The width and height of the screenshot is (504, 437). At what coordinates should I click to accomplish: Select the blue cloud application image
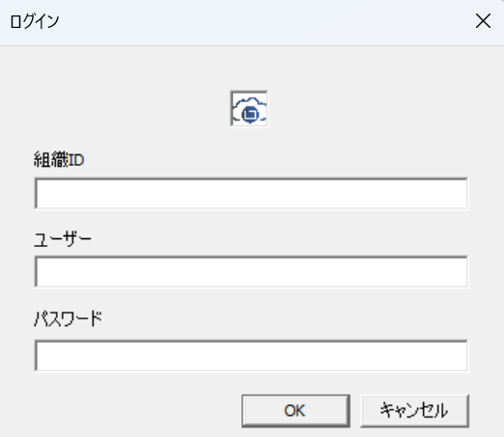pyautogui.click(x=249, y=109)
